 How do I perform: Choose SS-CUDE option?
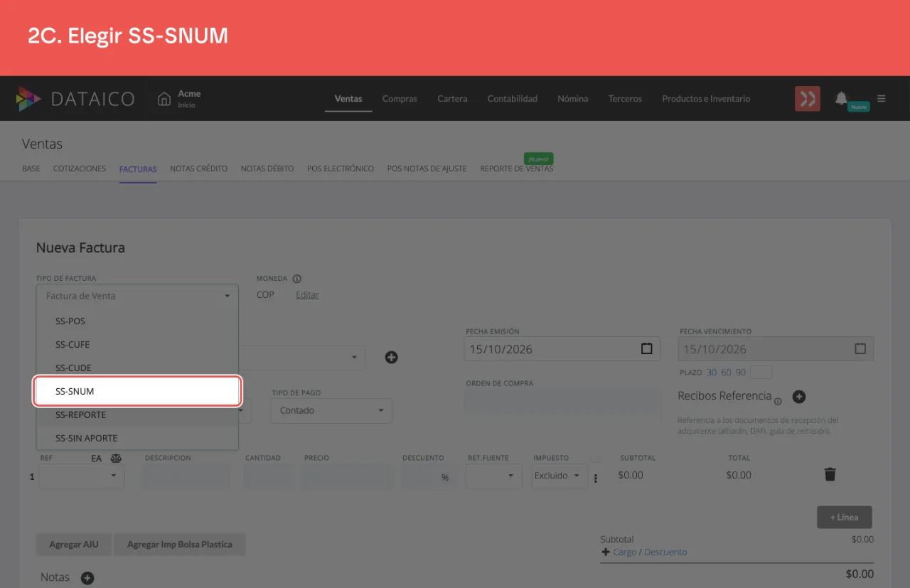click(x=137, y=368)
